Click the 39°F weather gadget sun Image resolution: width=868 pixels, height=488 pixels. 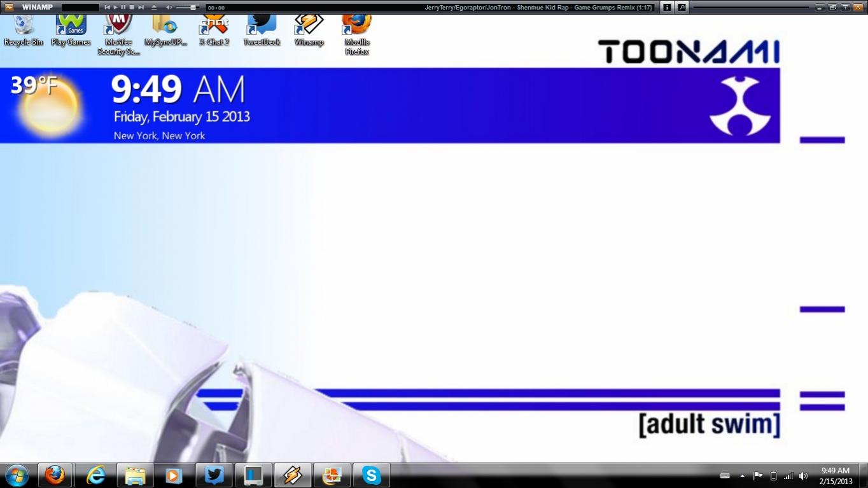50,107
